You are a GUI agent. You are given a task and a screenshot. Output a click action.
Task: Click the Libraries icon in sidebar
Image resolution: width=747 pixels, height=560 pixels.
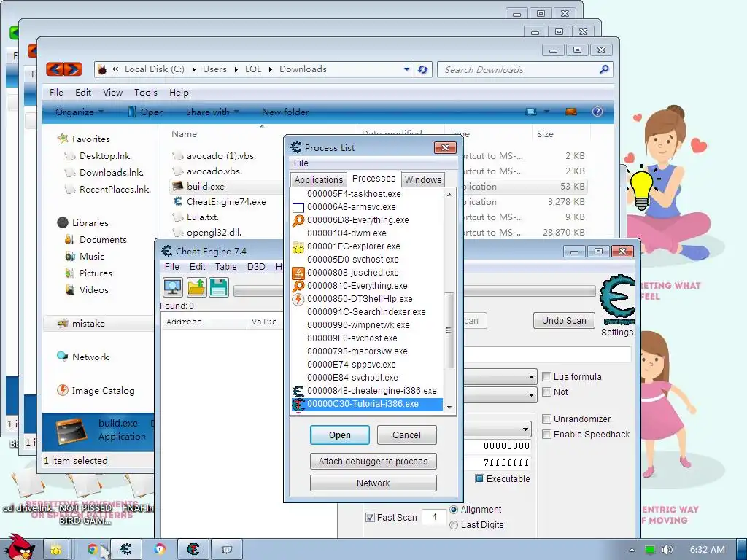click(x=63, y=222)
